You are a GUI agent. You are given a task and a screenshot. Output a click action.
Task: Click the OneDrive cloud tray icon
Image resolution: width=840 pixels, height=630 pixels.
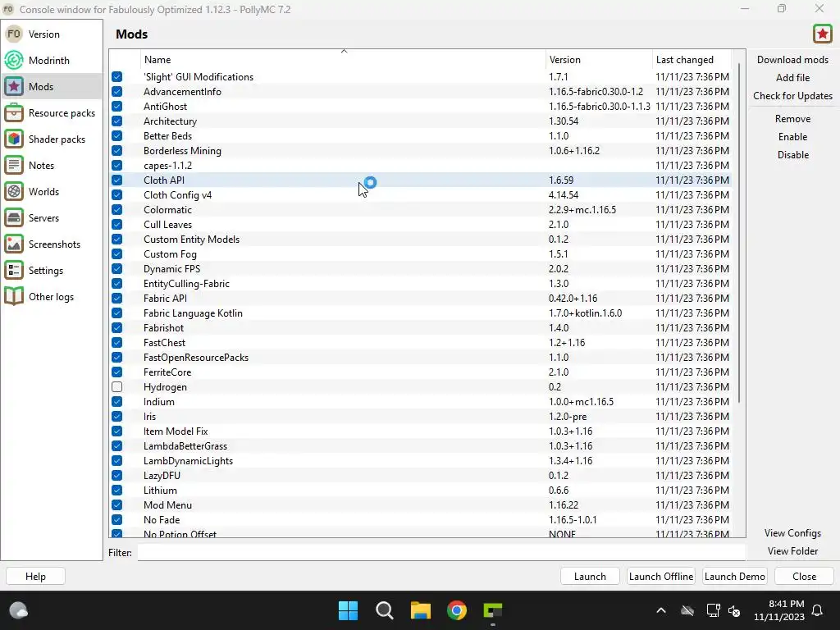(687, 610)
